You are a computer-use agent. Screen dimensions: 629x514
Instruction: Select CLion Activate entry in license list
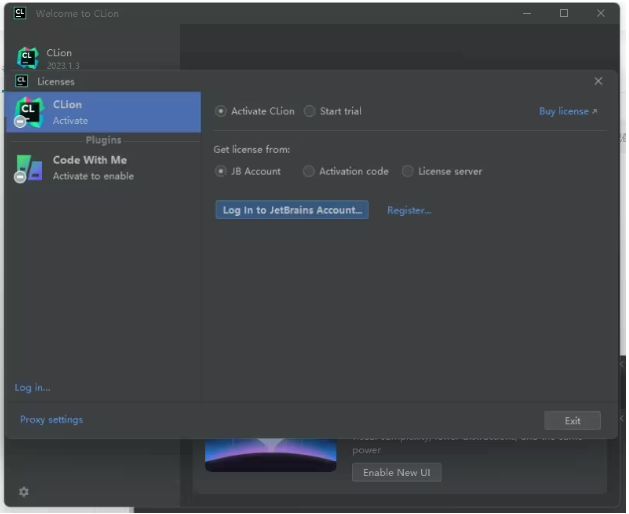tap(103, 112)
